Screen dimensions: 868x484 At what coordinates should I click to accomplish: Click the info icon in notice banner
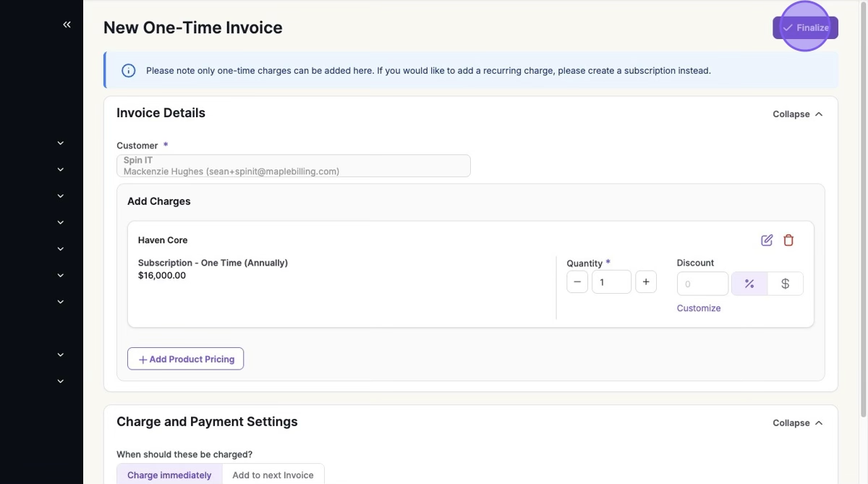tap(128, 71)
